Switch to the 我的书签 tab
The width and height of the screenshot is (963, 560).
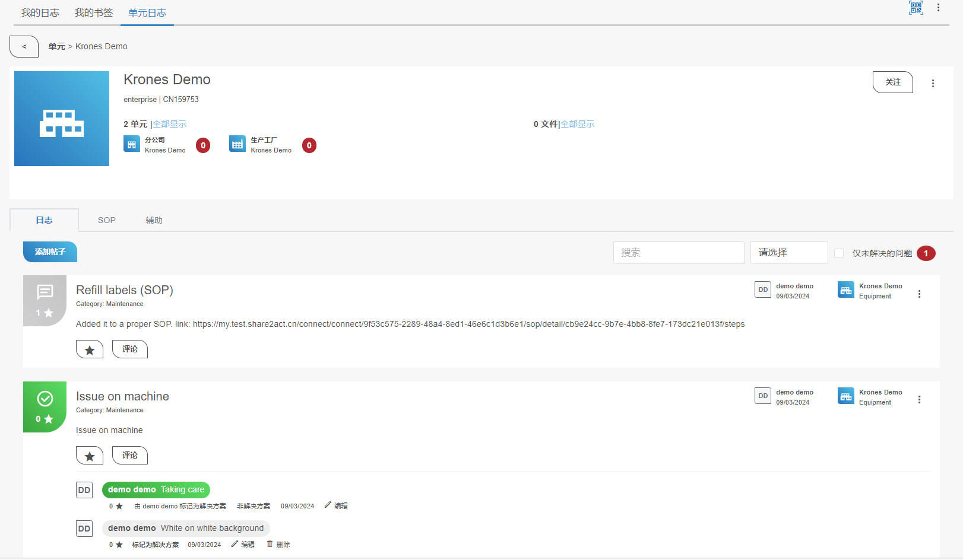pos(93,13)
